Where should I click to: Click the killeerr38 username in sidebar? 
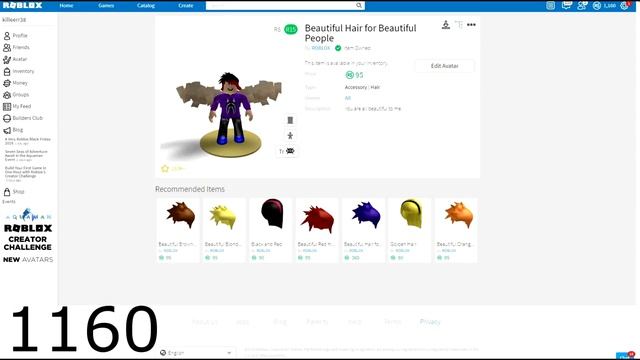click(14, 20)
